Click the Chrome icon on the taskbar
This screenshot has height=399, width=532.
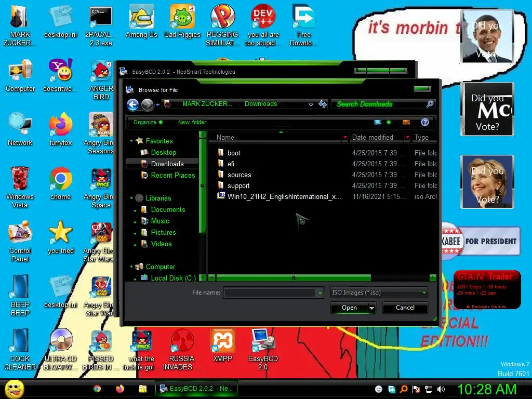[97, 389]
